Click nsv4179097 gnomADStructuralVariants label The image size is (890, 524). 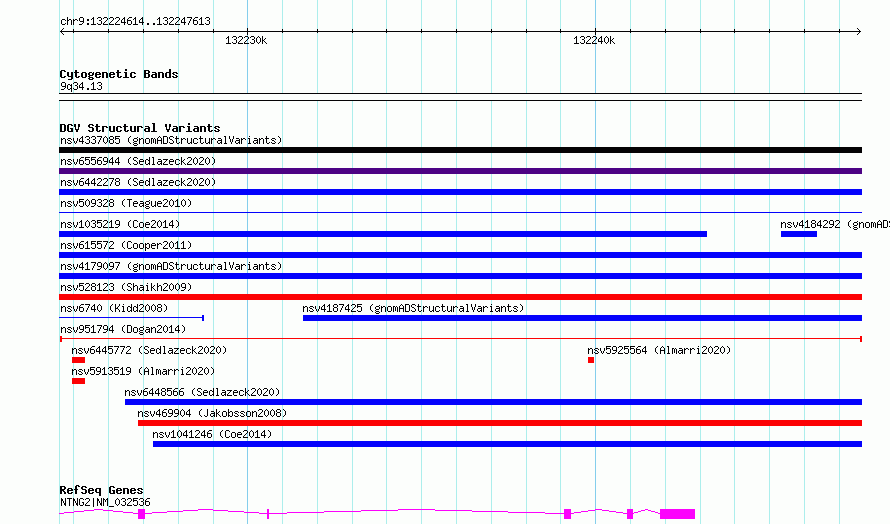[x=171, y=266]
